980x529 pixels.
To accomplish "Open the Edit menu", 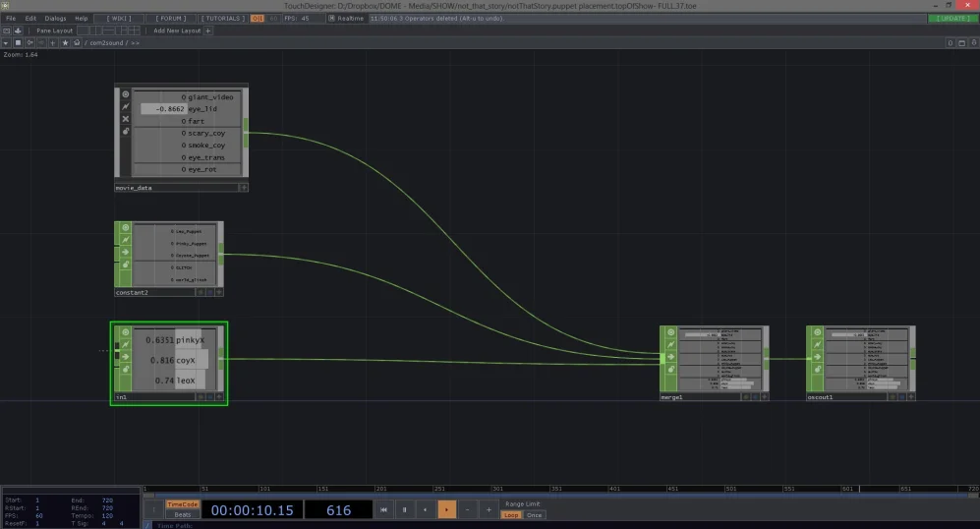I will pos(31,18).
